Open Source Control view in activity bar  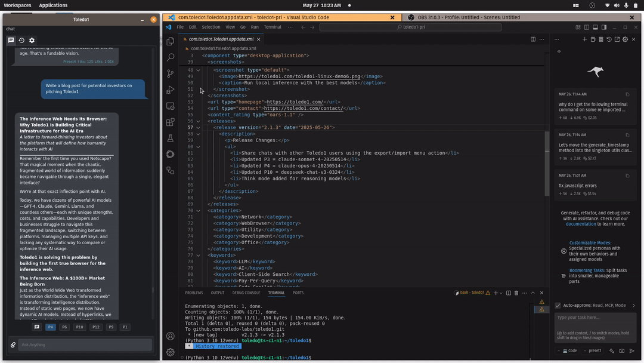[x=171, y=73]
